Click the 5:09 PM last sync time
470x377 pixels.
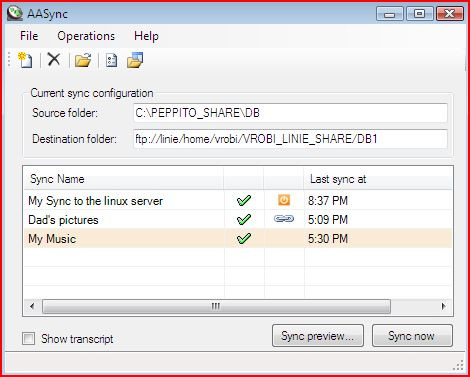click(328, 220)
